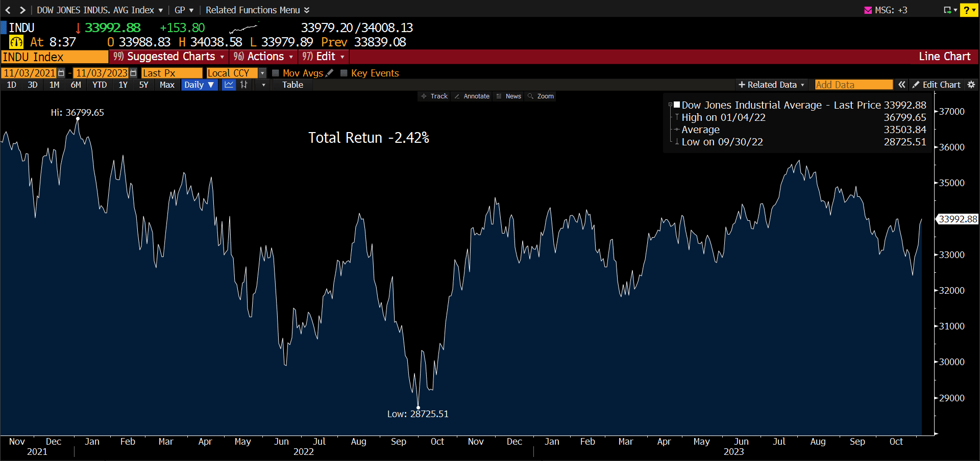Toggle the Key Events checkbox
Image resolution: width=980 pixels, height=461 pixels.
click(x=344, y=73)
